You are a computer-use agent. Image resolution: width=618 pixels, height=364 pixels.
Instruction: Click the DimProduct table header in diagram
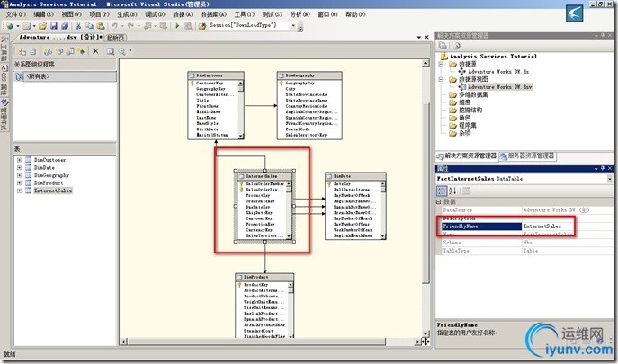click(264, 277)
